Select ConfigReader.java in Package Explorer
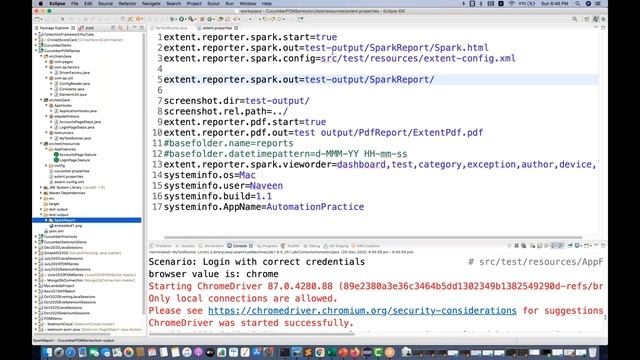The height and width of the screenshot is (360, 640). (x=74, y=84)
